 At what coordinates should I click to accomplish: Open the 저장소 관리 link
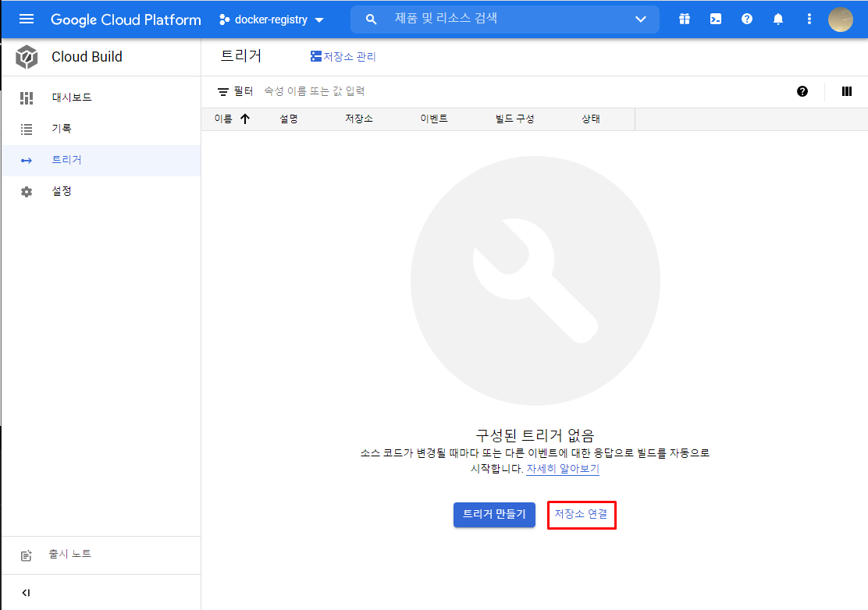(343, 56)
